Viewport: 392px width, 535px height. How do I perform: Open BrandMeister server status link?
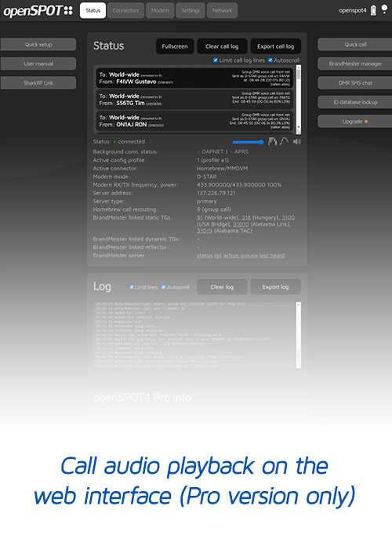[x=205, y=255]
